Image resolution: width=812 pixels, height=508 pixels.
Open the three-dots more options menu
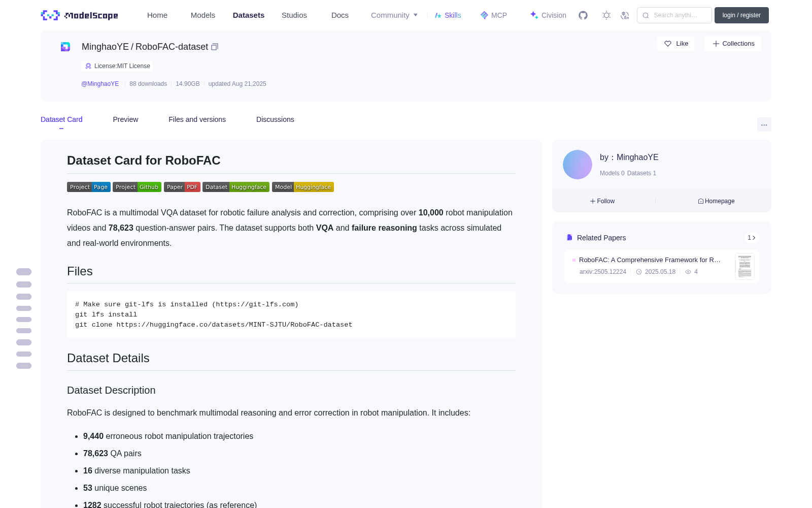(764, 124)
